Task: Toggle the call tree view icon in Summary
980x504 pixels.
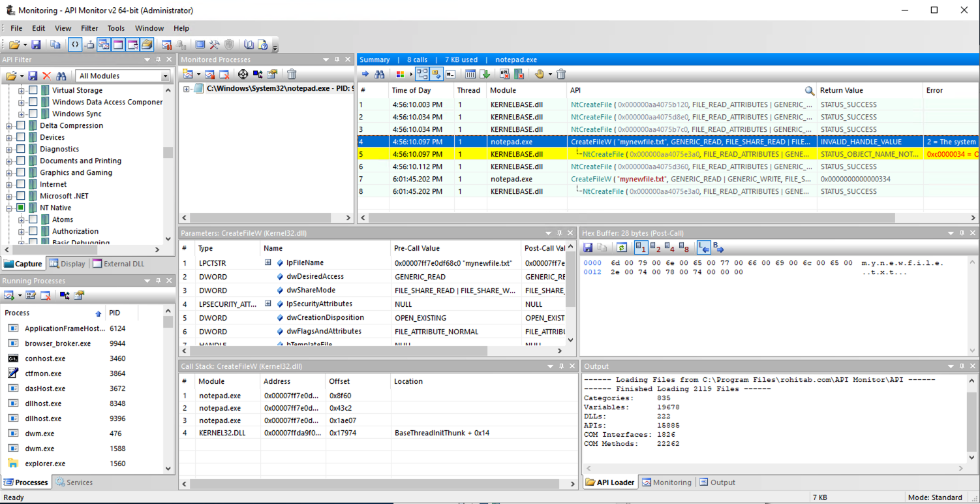Action: [422, 74]
